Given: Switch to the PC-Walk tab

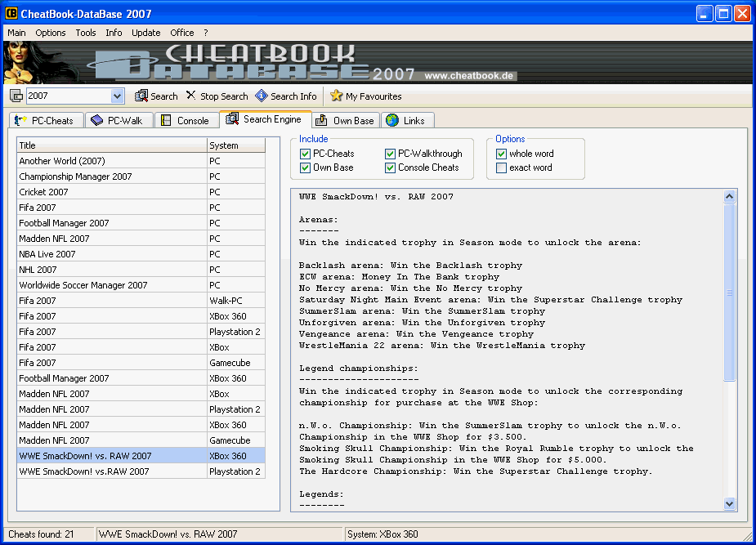Looking at the screenshot, I should (x=119, y=120).
